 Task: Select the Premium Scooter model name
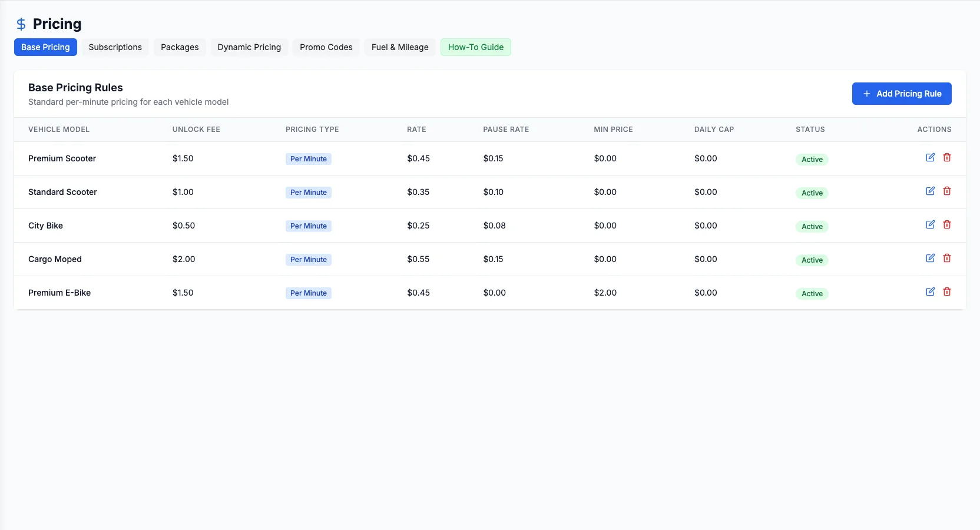click(x=62, y=158)
